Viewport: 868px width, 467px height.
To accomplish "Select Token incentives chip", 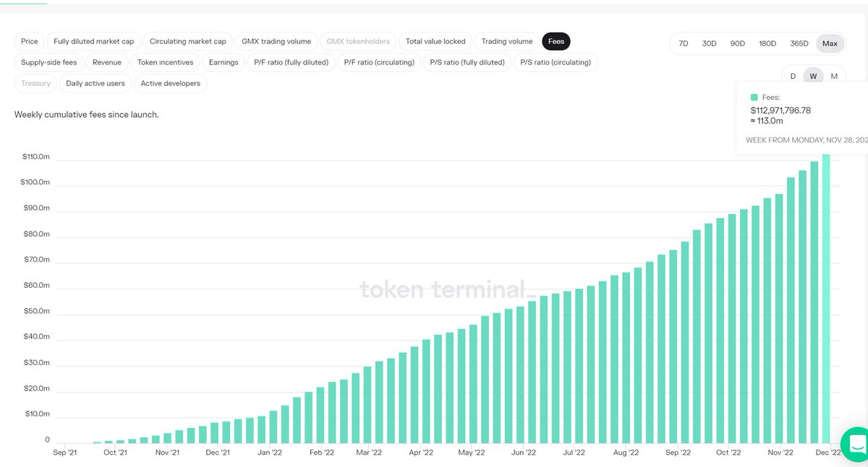I will pos(166,62).
